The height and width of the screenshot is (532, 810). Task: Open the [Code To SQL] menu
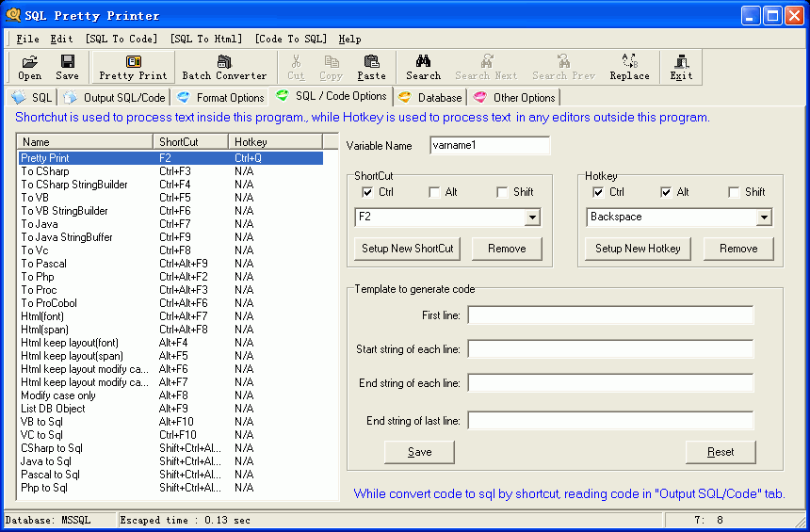point(291,39)
